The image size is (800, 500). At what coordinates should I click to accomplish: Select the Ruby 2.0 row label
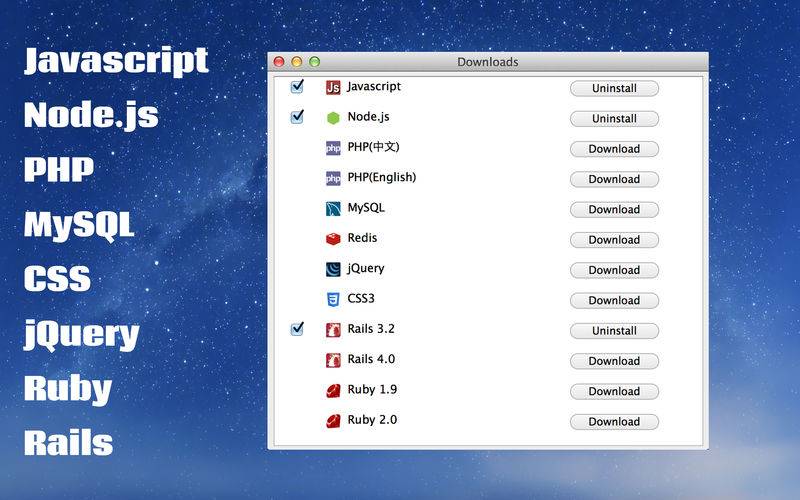(372, 420)
